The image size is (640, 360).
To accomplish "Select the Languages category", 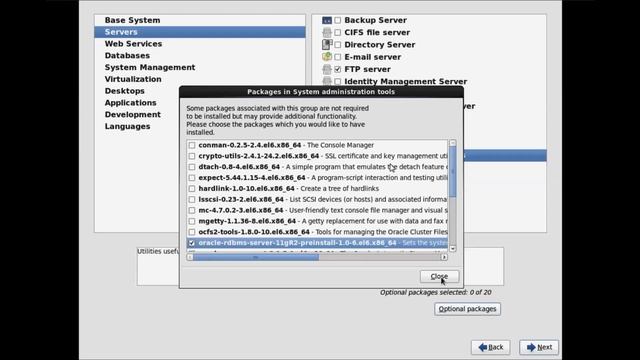I will point(137,127).
